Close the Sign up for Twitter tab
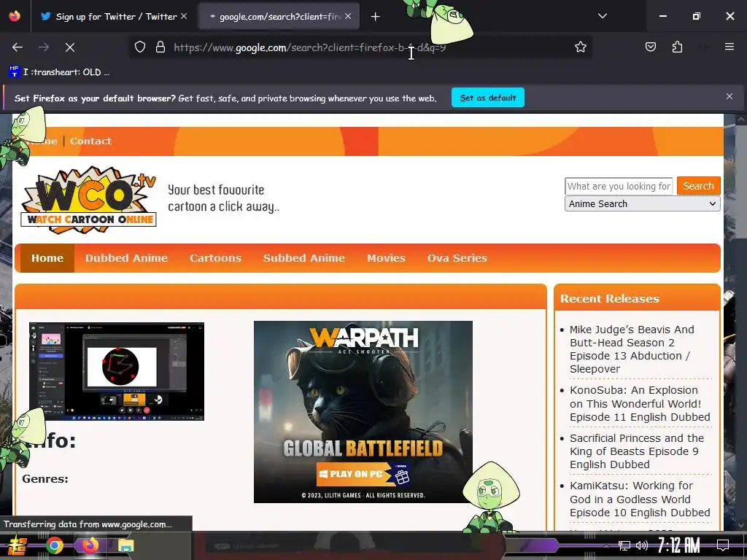This screenshot has width=747, height=560. click(x=184, y=16)
